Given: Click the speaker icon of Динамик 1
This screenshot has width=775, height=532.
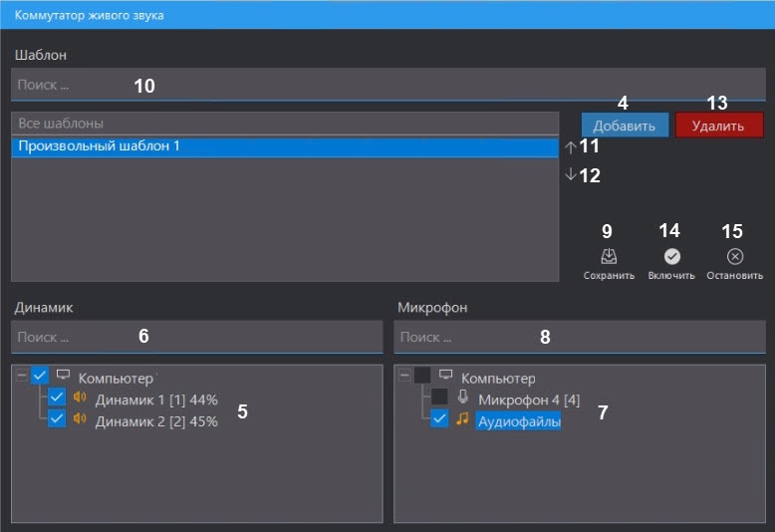Looking at the screenshot, I should tap(81, 398).
